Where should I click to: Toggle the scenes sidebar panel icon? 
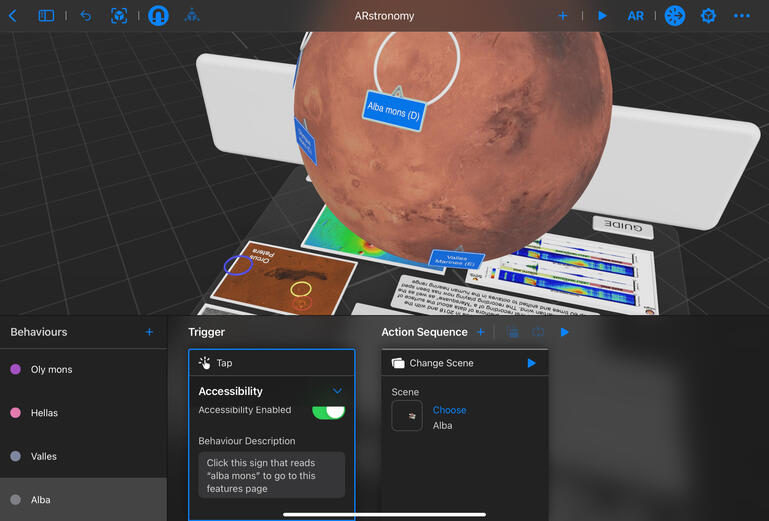click(x=46, y=16)
